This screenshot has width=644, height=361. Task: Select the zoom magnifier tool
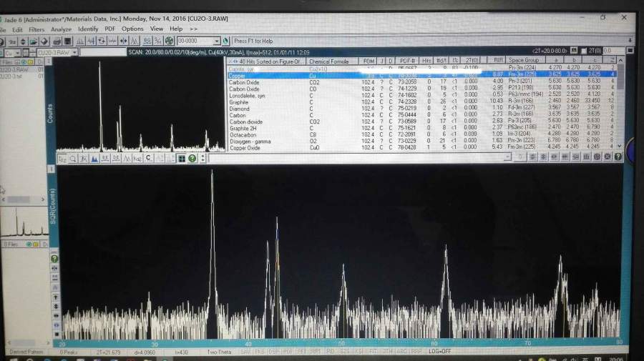click(73, 159)
